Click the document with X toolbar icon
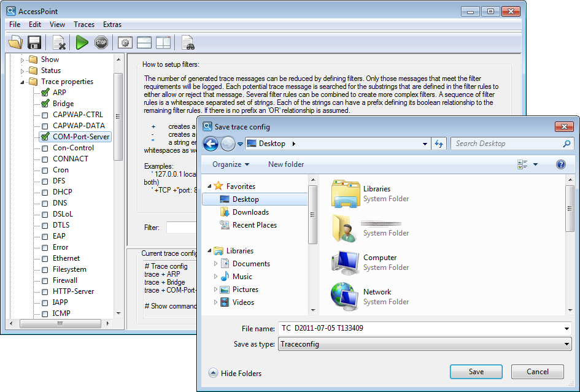The image size is (580, 392). click(x=60, y=42)
